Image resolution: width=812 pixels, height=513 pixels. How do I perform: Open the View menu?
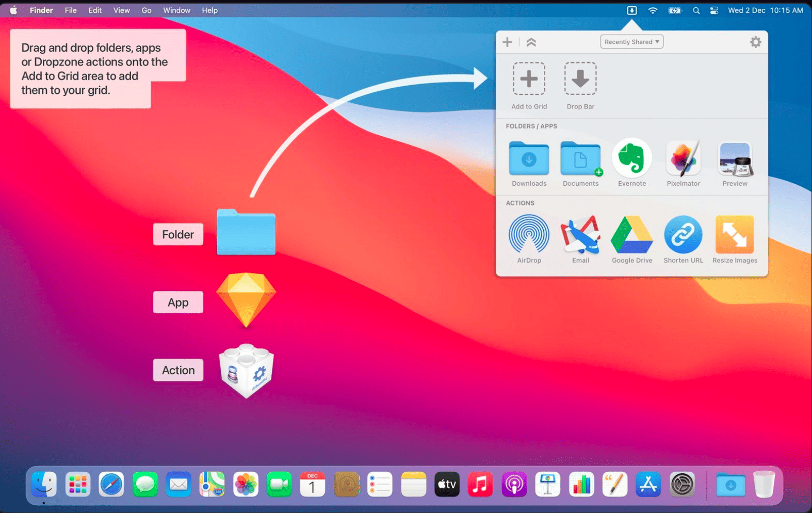(122, 10)
